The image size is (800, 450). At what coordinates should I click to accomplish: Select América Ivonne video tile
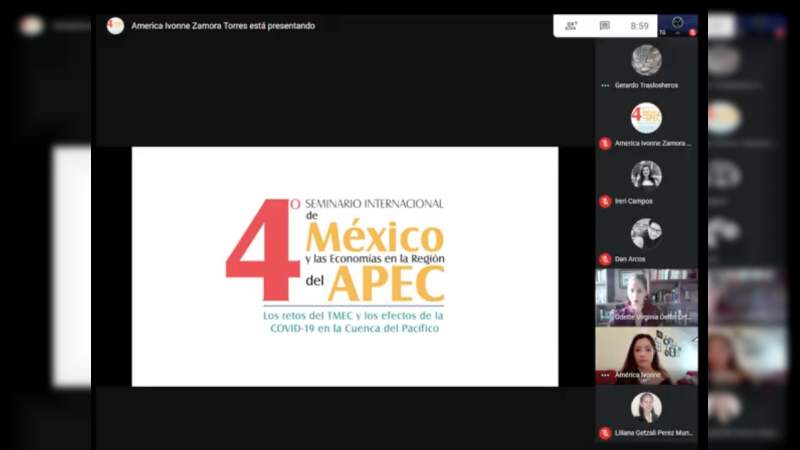(646, 356)
